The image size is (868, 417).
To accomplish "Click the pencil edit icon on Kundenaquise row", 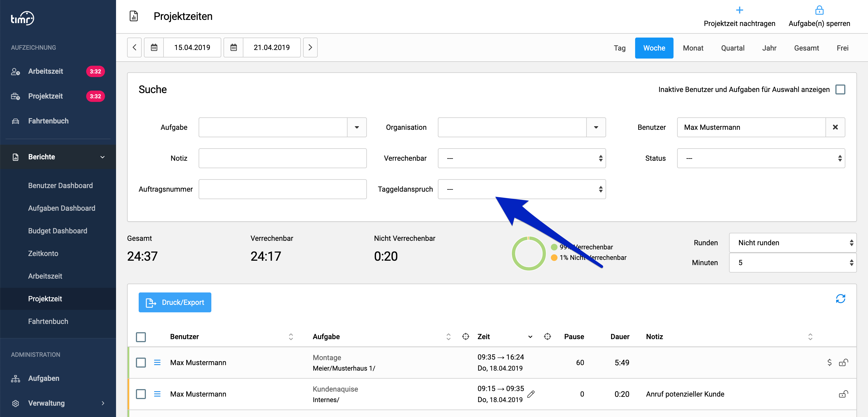I will [x=531, y=394].
